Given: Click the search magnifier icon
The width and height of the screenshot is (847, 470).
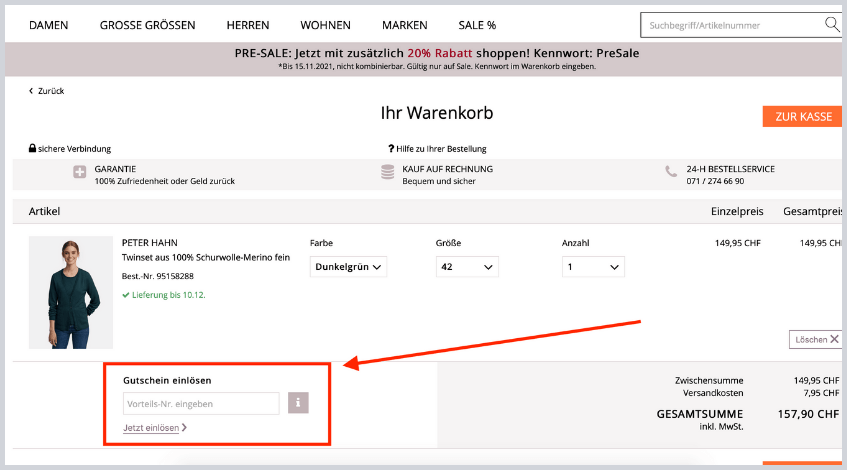Looking at the screenshot, I should [x=831, y=24].
